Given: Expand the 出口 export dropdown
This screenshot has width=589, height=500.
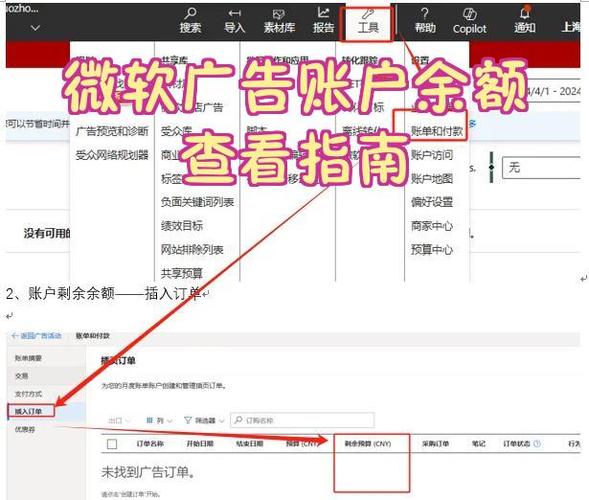Looking at the screenshot, I should pyautogui.click(x=119, y=420).
